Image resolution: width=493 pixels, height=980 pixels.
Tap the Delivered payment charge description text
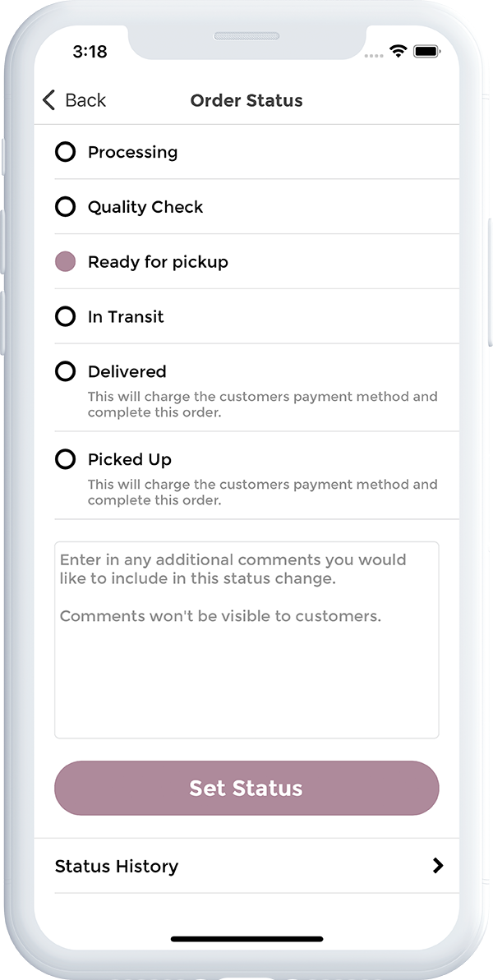tap(262, 404)
